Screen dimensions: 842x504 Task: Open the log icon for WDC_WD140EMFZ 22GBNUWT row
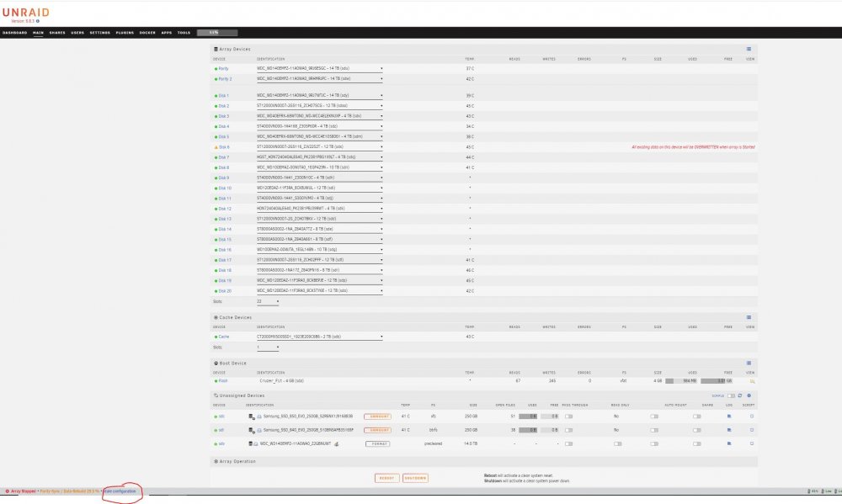(729, 444)
